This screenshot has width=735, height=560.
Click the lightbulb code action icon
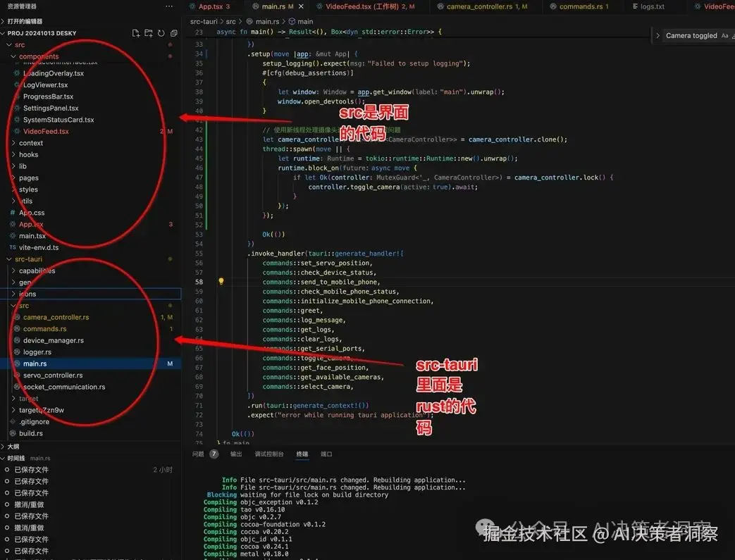[221, 282]
